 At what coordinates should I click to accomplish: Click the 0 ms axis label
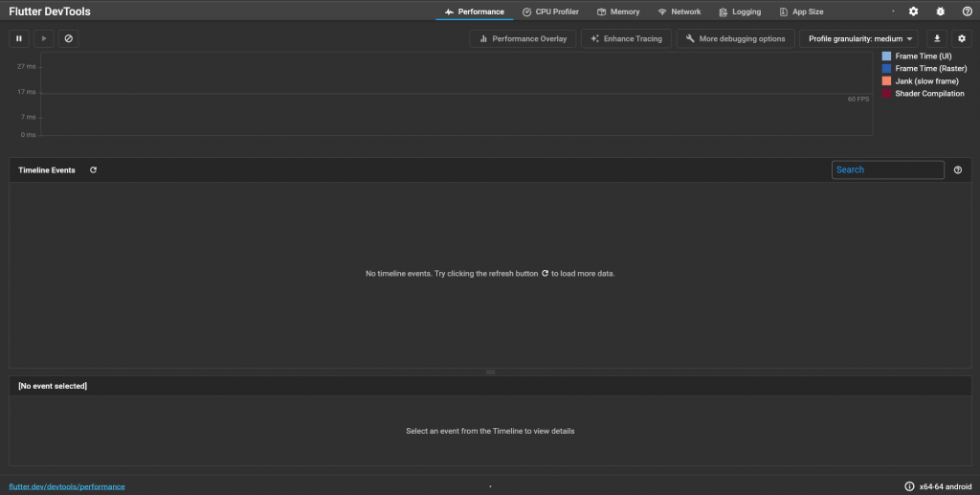[28, 135]
